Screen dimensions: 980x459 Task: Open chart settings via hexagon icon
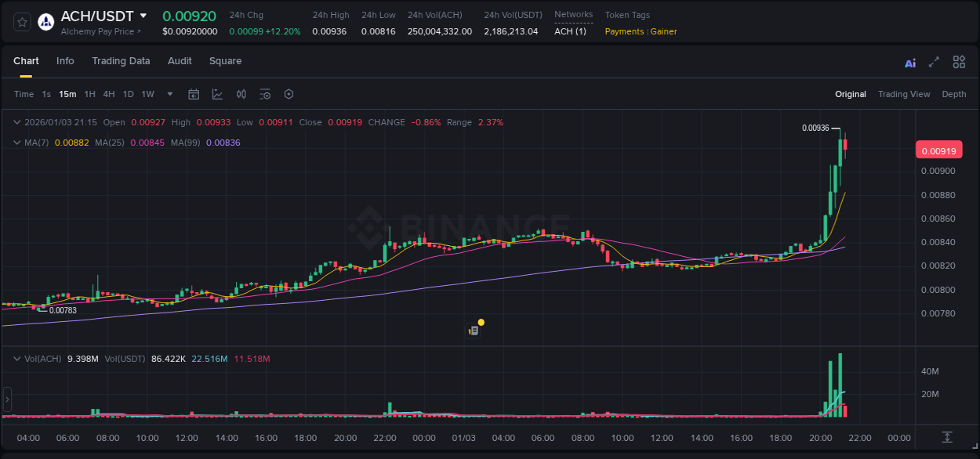[289, 94]
